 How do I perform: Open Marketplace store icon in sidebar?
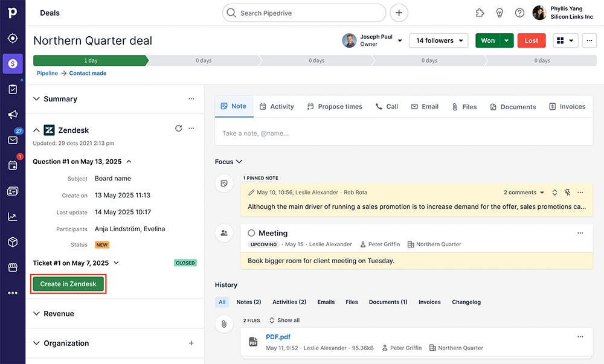13,267
